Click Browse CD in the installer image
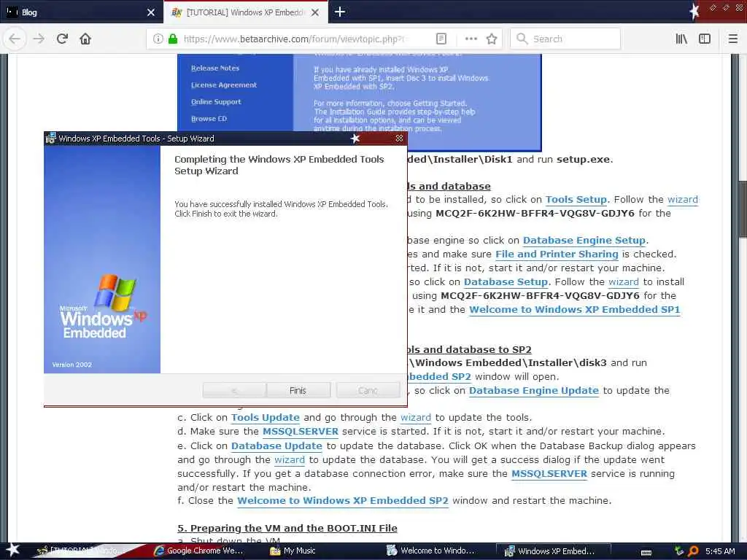 click(209, 119)
